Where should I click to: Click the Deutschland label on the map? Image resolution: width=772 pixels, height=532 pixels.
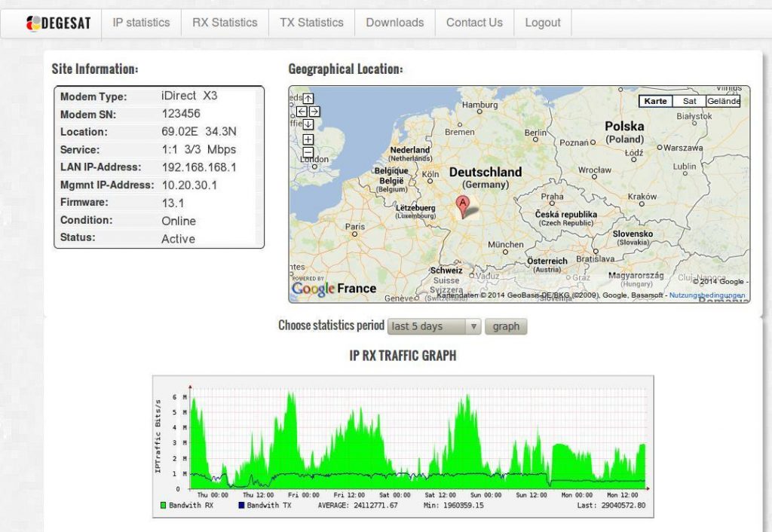pos(486,173)
